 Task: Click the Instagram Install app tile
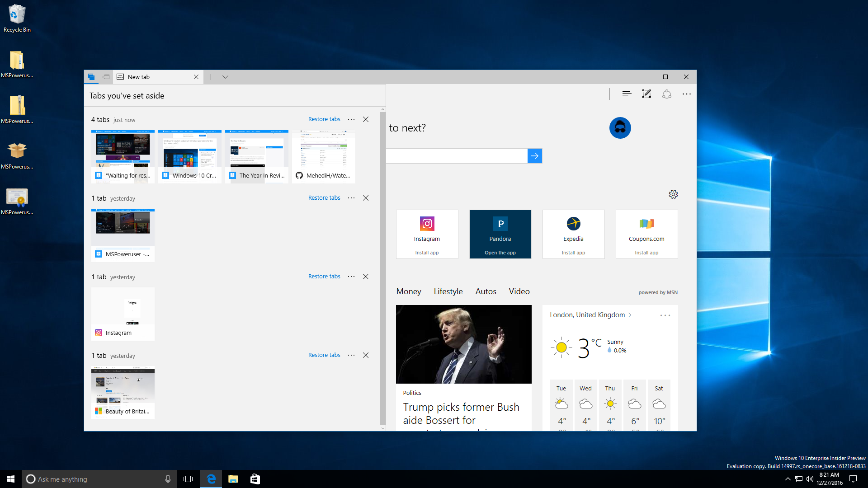pyautogui.click(x=427, y=234)
